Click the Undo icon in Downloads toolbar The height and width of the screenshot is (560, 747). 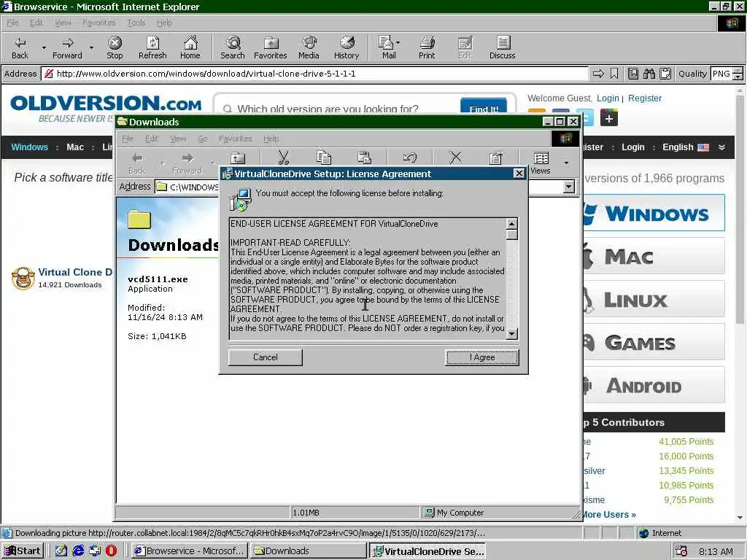click(x=410, y=157)
